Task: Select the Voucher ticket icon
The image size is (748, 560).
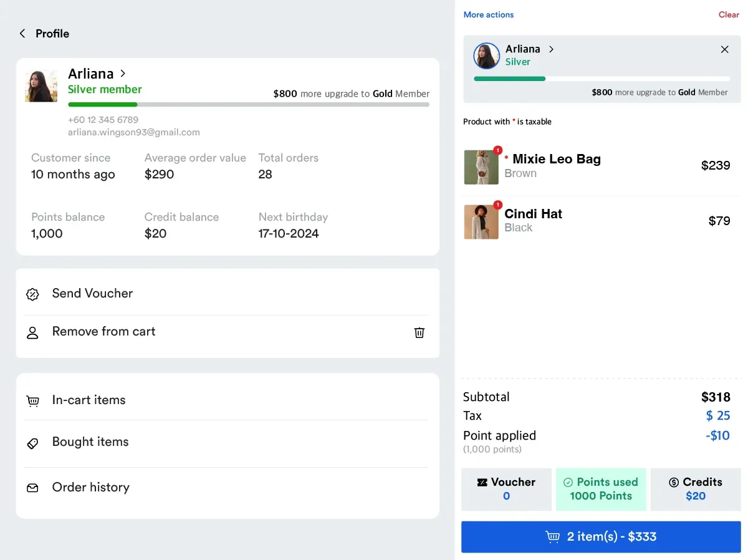Action: [x=482, y=482]
